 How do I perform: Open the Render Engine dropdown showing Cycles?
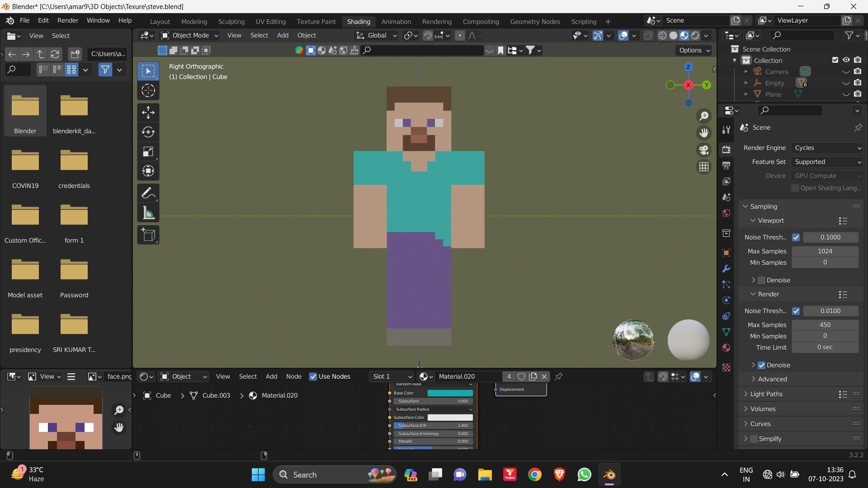[x=826, y=148]
